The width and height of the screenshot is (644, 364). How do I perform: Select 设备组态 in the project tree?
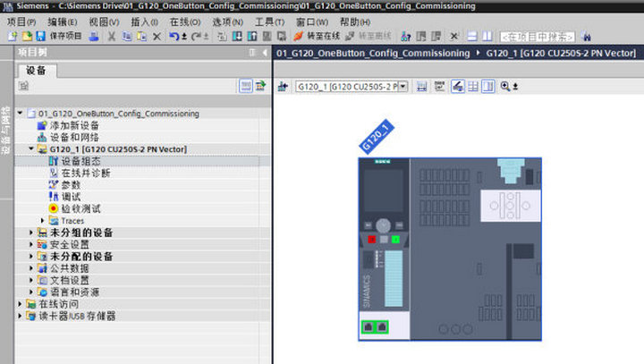coord(80,161)
